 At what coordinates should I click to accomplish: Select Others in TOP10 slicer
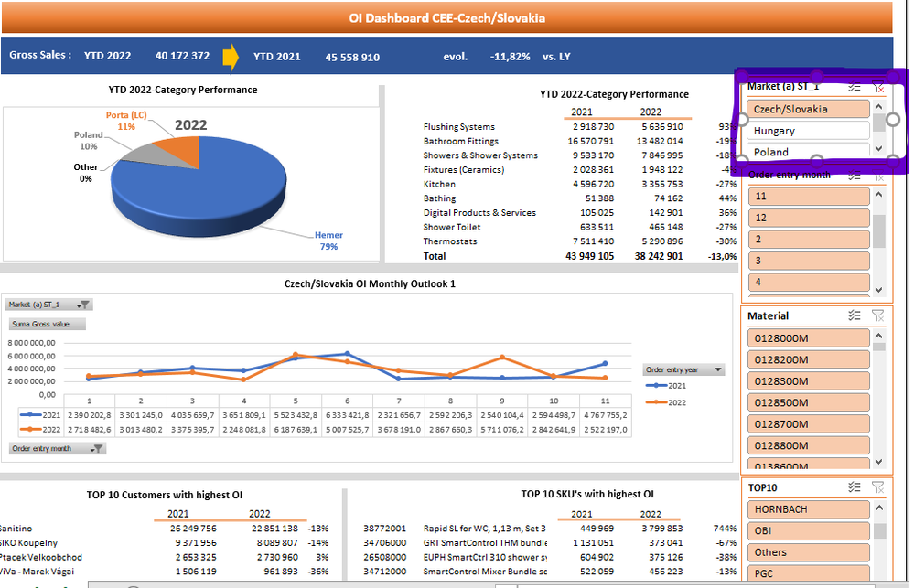(809, 552)
